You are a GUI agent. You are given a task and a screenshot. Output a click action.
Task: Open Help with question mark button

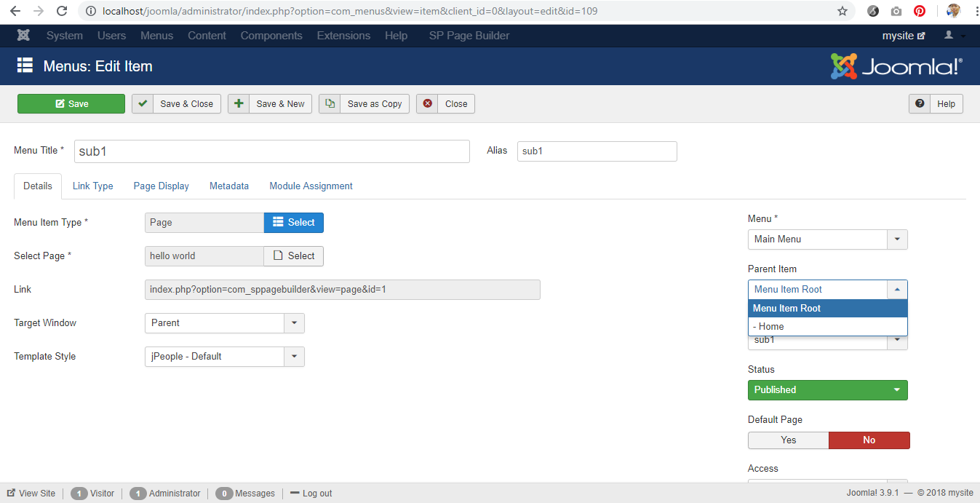point(936,104)
